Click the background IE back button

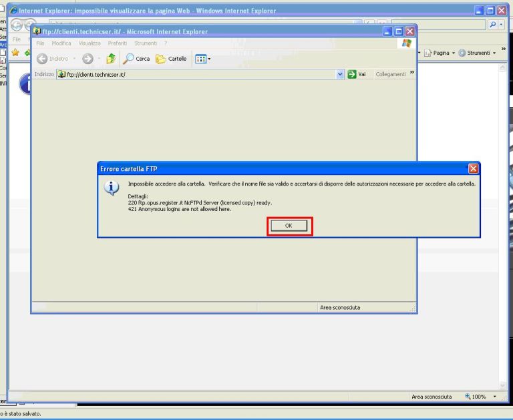pos(17,25)
